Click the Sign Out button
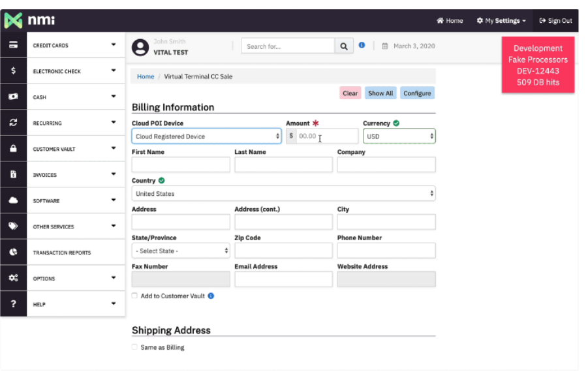This screenshot has height=376, width=588. pyautogui.click(x=556, y=20)
